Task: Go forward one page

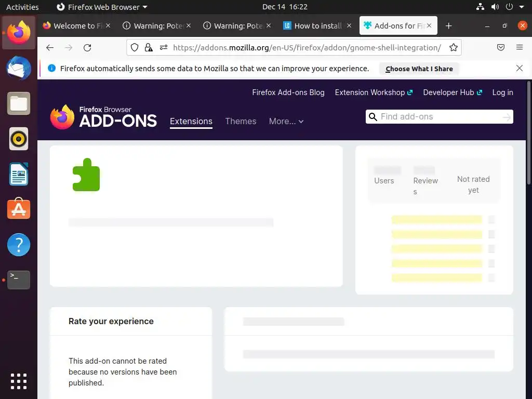Action: pyautogui.click(x=69, y=47)
